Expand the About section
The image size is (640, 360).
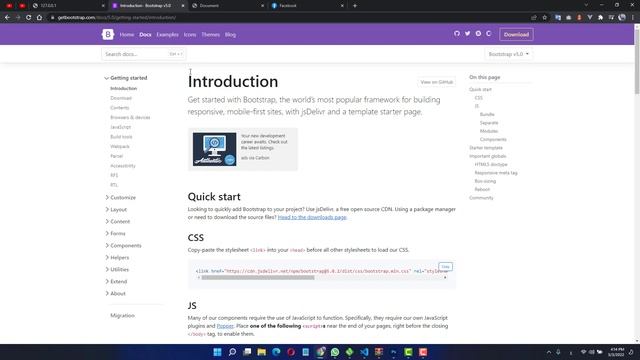coord(116,293)
